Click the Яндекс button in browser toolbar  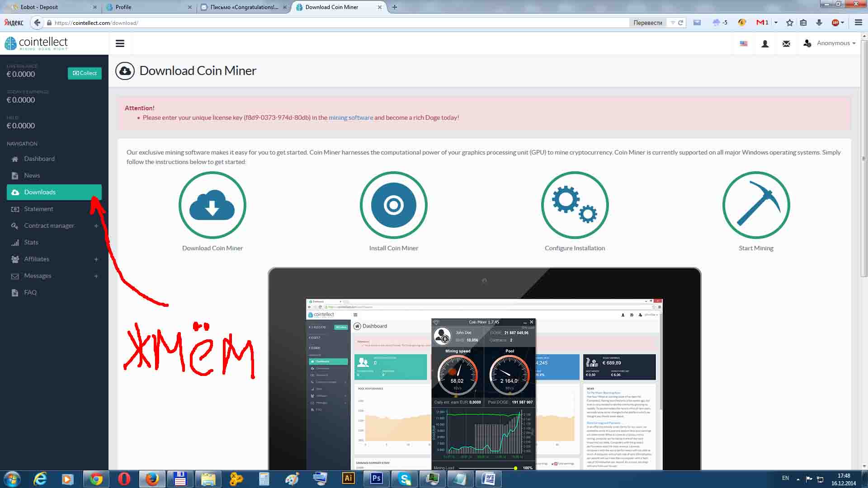coord(14,23)
